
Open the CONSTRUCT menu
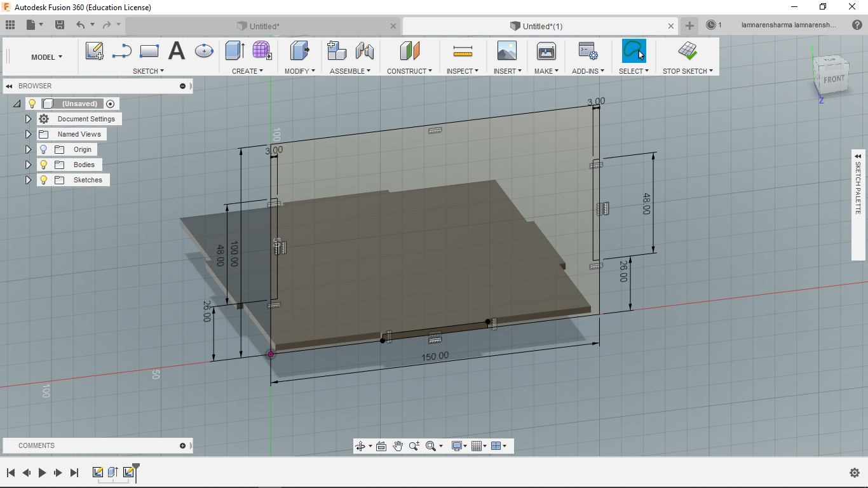409,71
